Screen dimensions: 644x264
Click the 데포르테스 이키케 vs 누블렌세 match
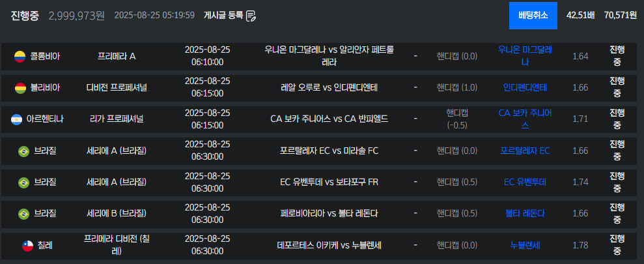pyautogui.click(x=329, y=246)
